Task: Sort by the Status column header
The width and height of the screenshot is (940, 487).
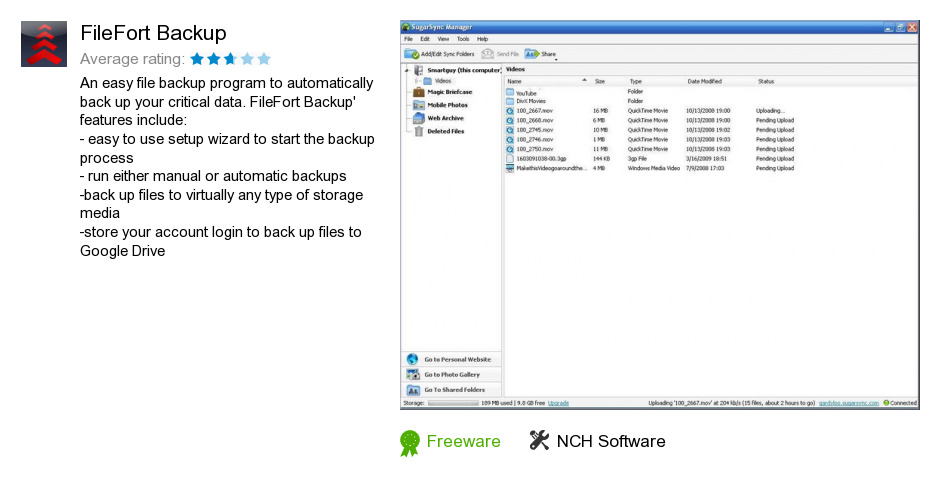Action: click(x=766, y=81)
